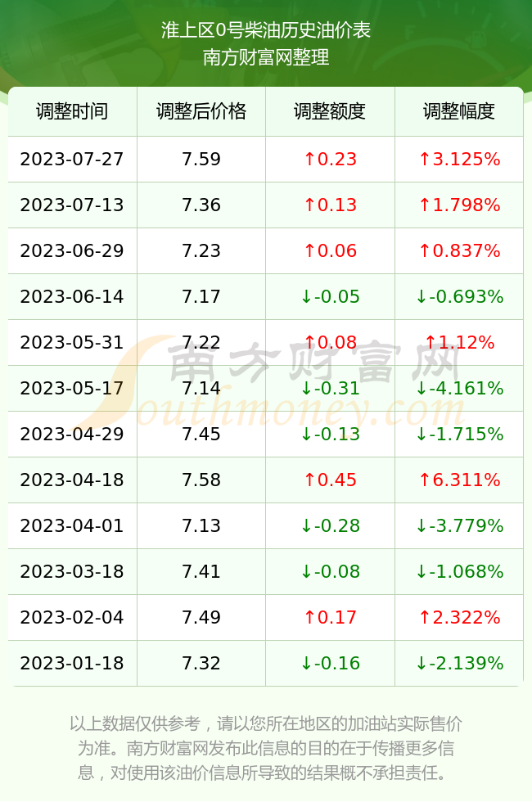Click the ↓-0.28 decrease amount
Screen dimensions: 532x802
pyautogui.click(x=330, y=525)
